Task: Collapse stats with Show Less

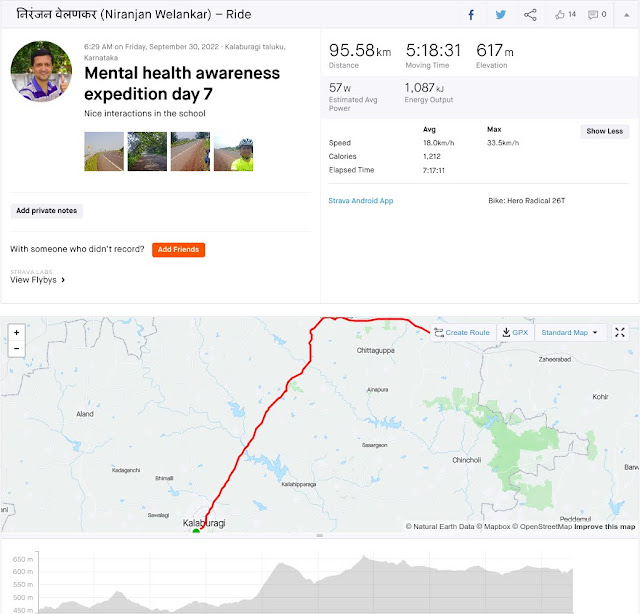Action: 604,131
